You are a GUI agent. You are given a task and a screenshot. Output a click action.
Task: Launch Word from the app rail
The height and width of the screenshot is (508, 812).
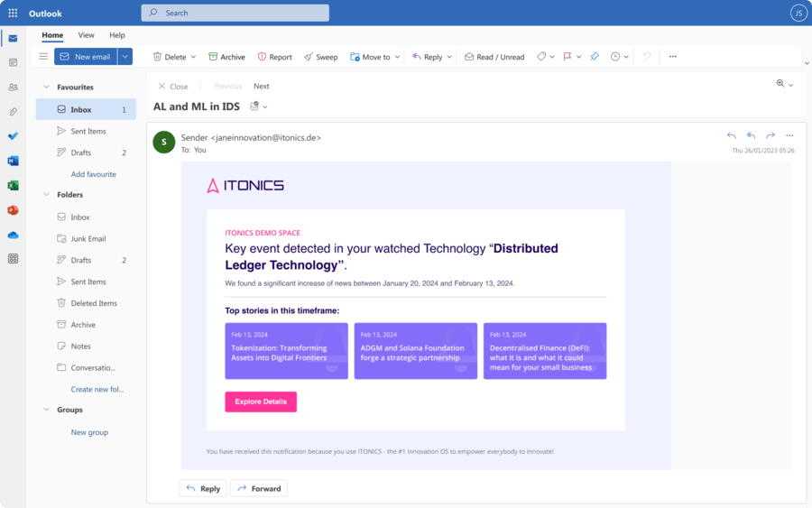(13, 161)
